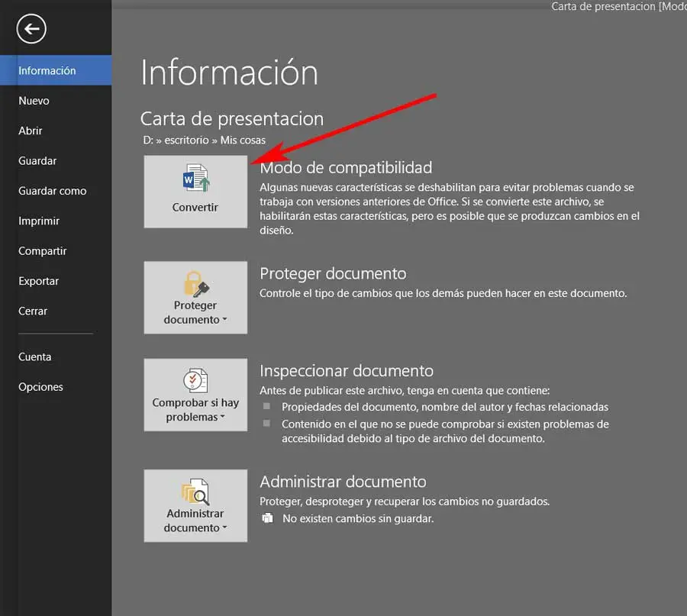Click the padlock and key Proteger icon

pyautogui.click(x=196, y=284)
